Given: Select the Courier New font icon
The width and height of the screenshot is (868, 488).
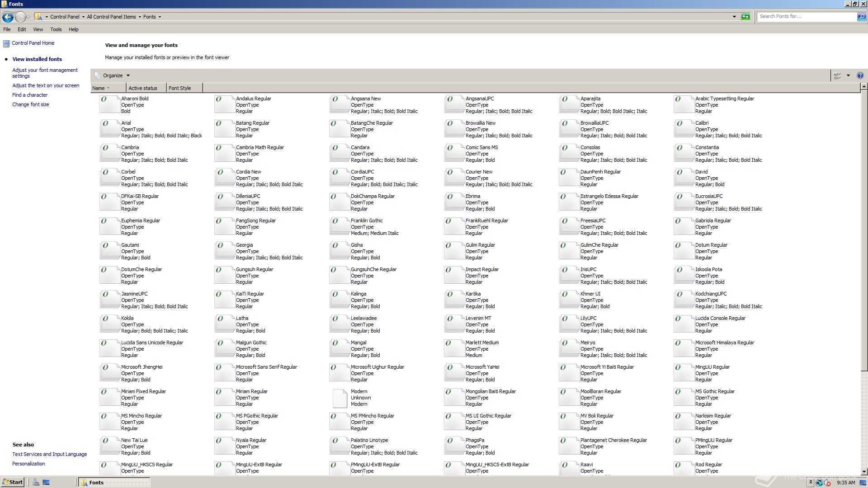Looking at the screenshot, I should coord(454,178).
